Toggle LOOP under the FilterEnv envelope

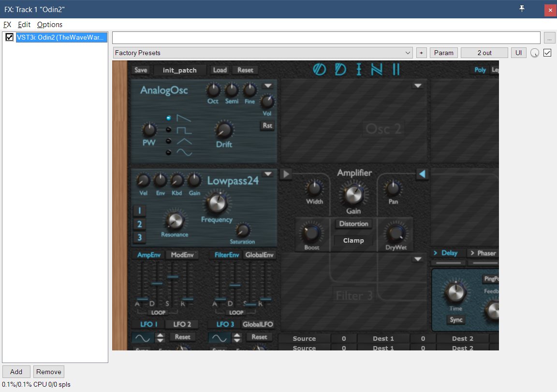(236, 312)
